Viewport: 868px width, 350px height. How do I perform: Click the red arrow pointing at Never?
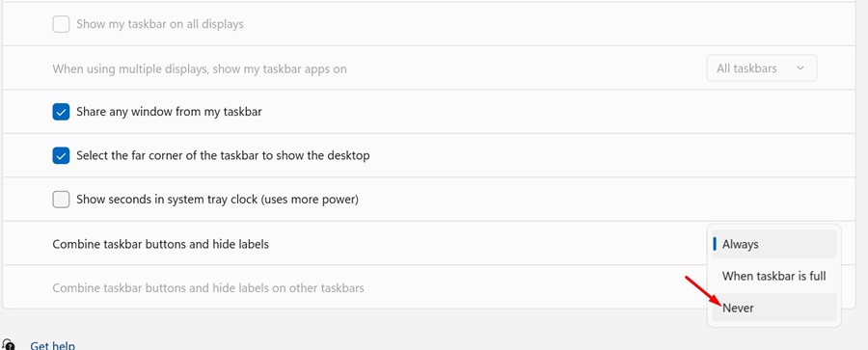click(x=704, y=291)
